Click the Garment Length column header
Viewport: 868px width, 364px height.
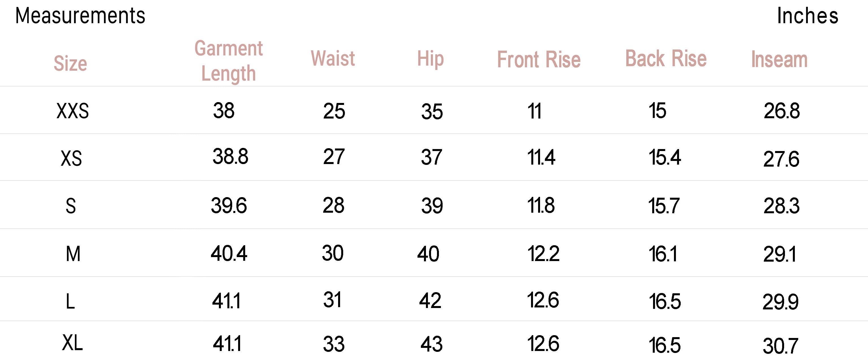tap(229, 61)
